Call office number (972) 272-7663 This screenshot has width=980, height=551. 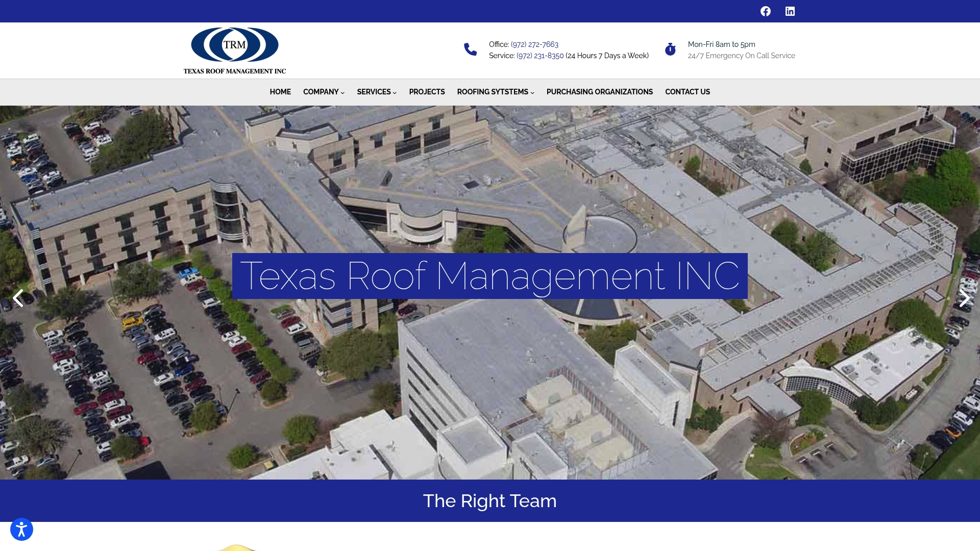point(534,44)
